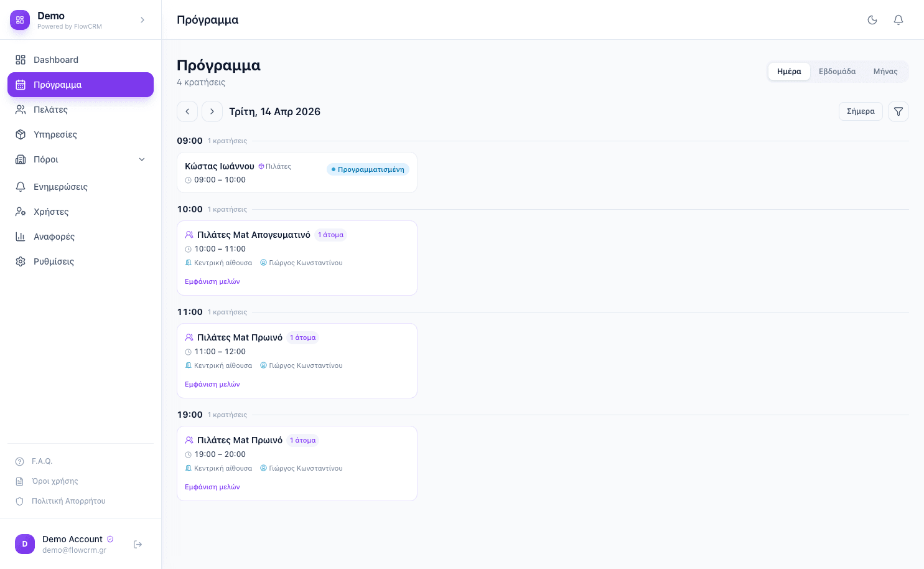Click the group icon of the 11:00 Πιλάτες class
The width and height of the screenshot is (924, 569).
(189, 337)
